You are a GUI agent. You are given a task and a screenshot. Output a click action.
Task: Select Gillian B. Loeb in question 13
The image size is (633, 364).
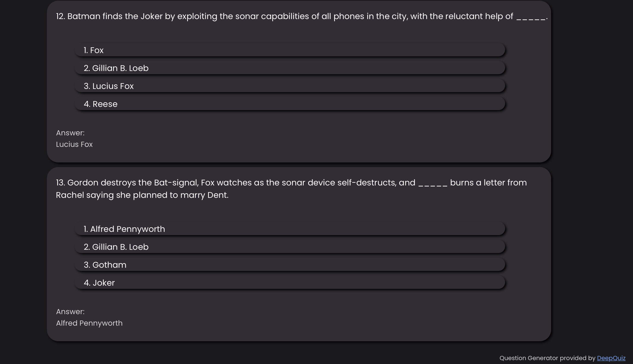290,247
